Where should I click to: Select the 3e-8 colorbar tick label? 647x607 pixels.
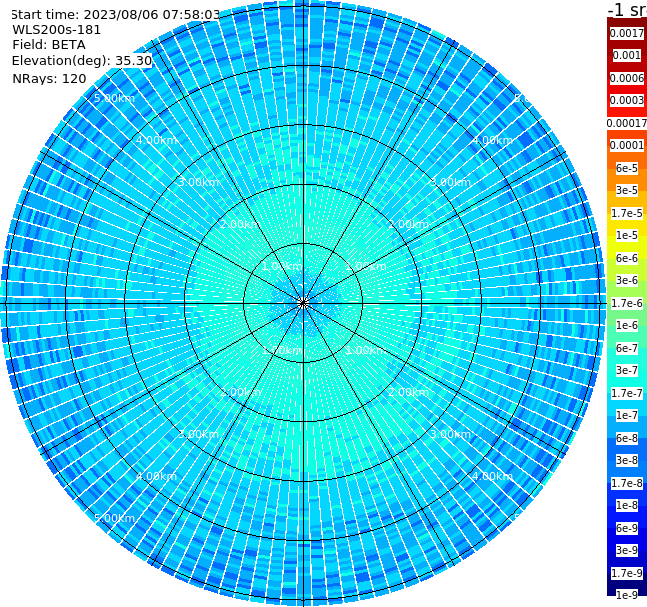point(627,460)
